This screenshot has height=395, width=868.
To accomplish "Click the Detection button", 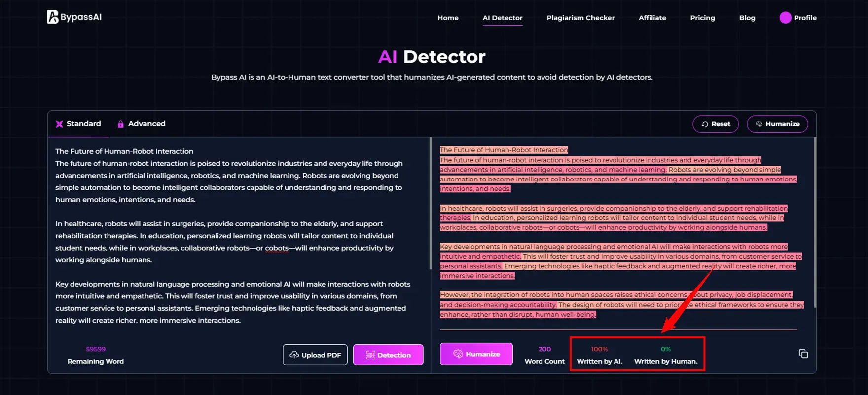I will [388, 355].
